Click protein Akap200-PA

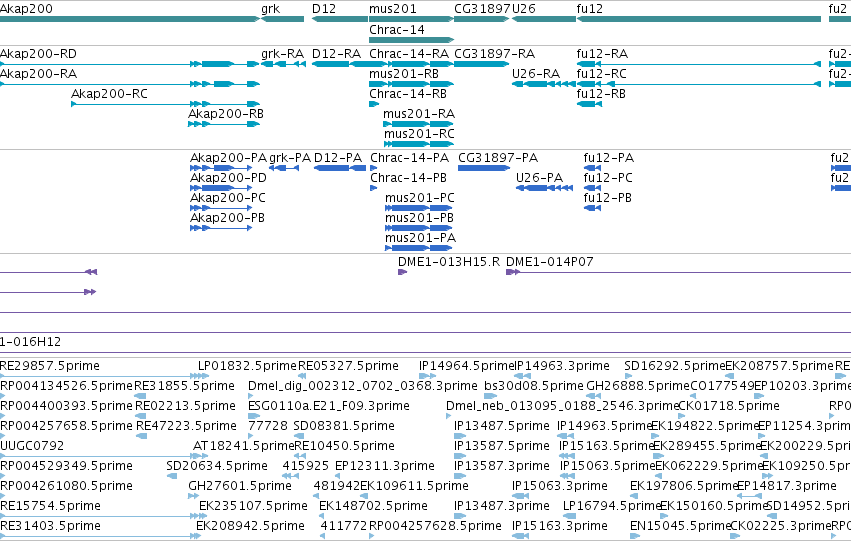[x=228, y=158]
